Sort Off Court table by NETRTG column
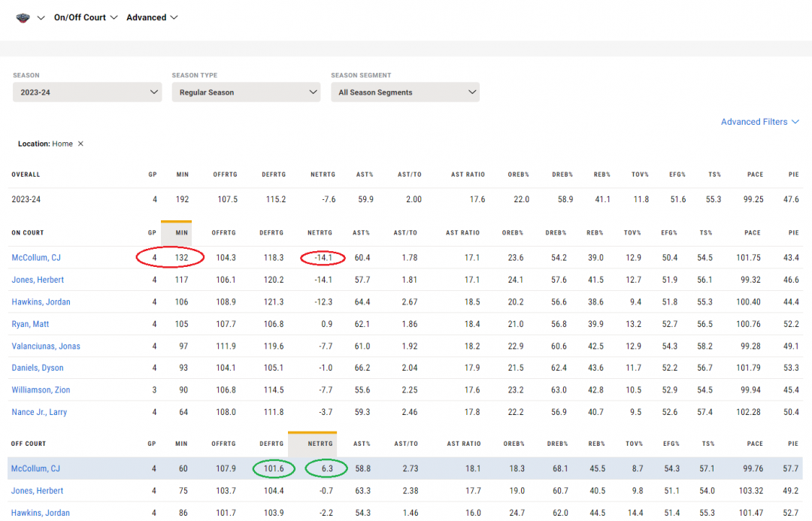This screenshot has height=521, width=812. [x=320, y=444]
